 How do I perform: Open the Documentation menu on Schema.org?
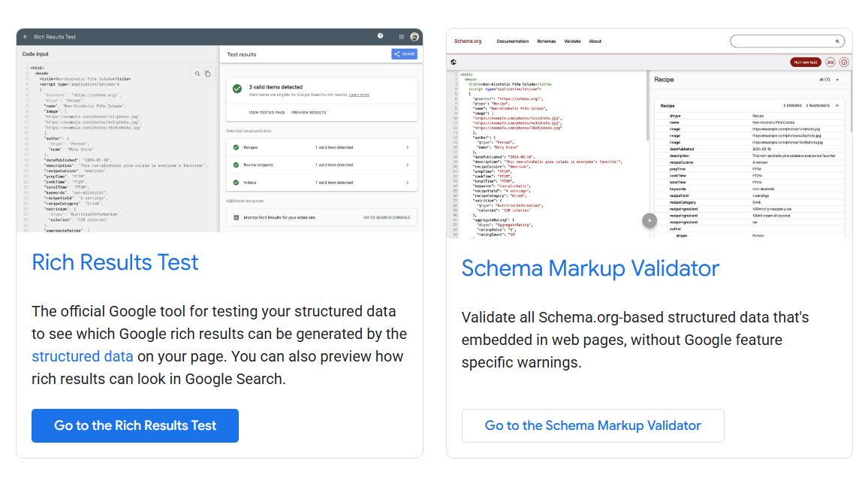pos(513,41)
